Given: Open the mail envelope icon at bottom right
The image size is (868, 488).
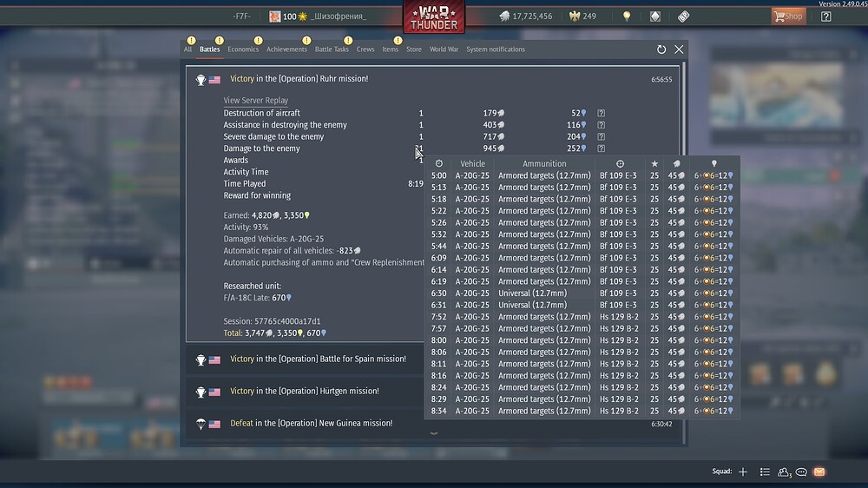Looking at the screenshot, I should click(819, 472).
